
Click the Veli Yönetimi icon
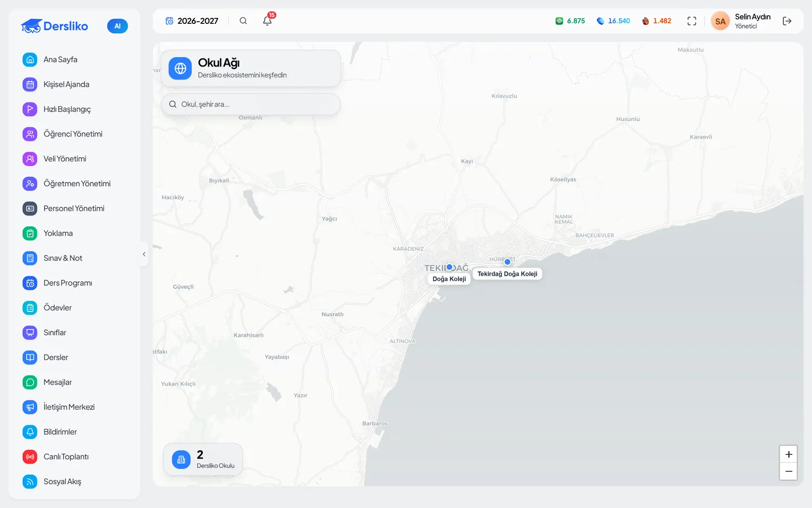tap(30, 159)
